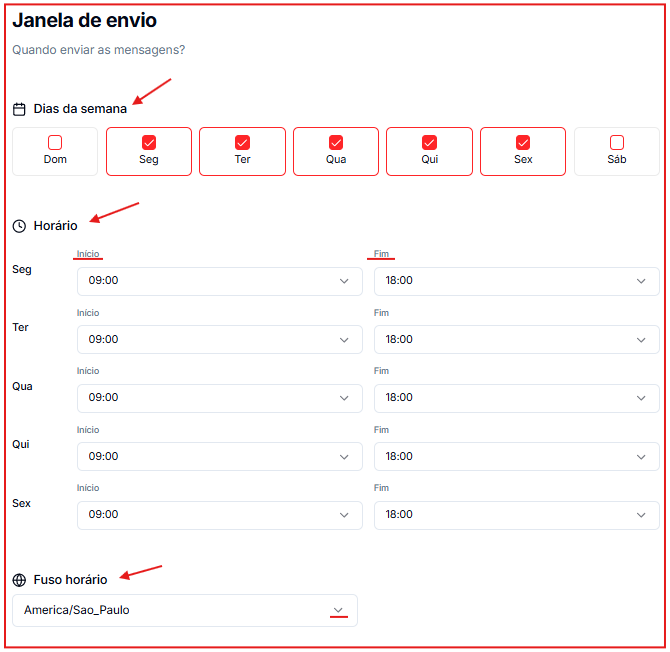Click the Dias da semana section label
The height and width of the screenshot is (652, 670).
[x=80, y=109]
